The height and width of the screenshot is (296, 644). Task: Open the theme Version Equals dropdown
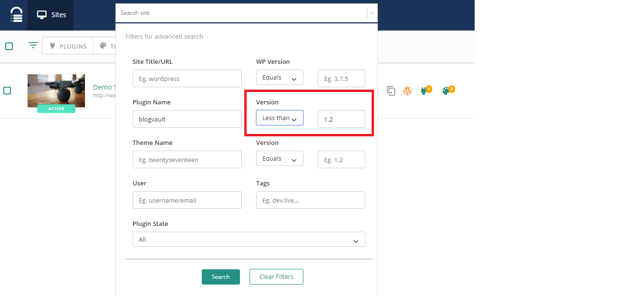280,159
